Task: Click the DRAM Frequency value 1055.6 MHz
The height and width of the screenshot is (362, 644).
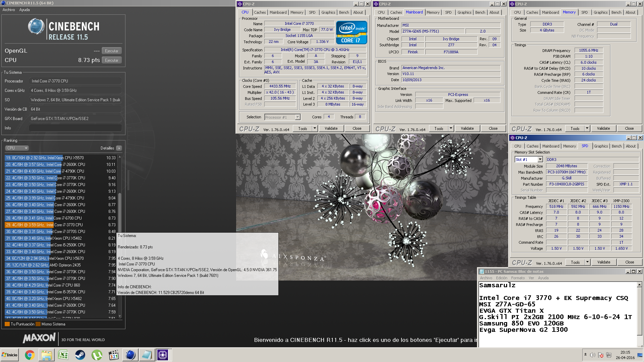Action: (x=588, y=50)
